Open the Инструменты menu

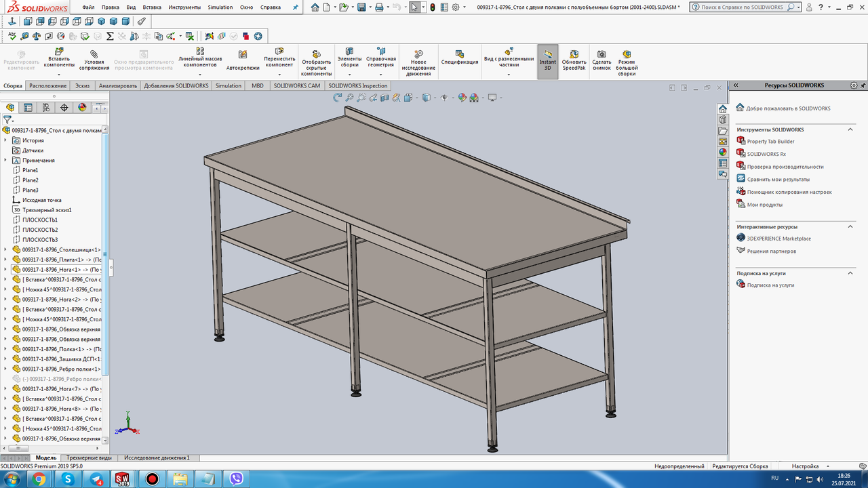coord(184,7)
